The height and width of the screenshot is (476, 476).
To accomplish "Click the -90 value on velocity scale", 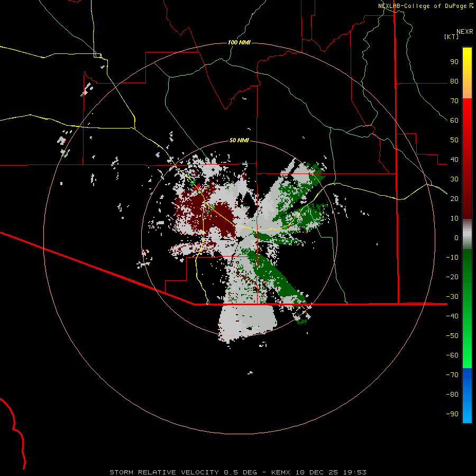I will pos(452,414).
